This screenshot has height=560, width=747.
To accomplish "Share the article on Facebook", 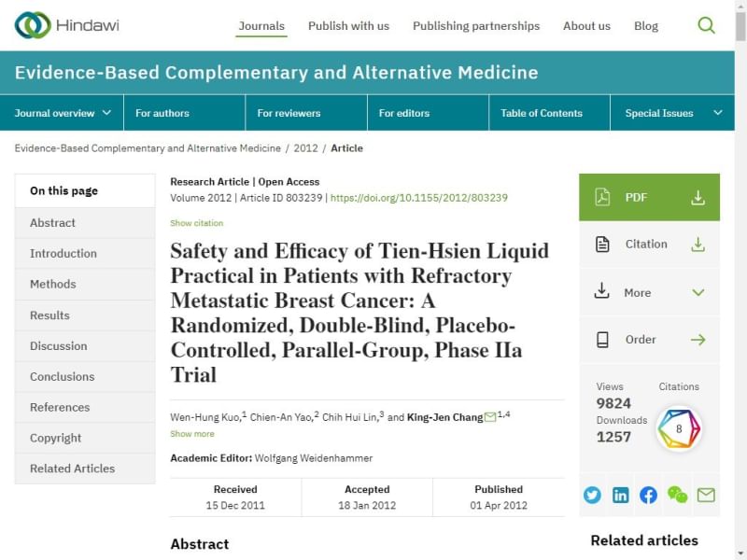I will [648, 495].
